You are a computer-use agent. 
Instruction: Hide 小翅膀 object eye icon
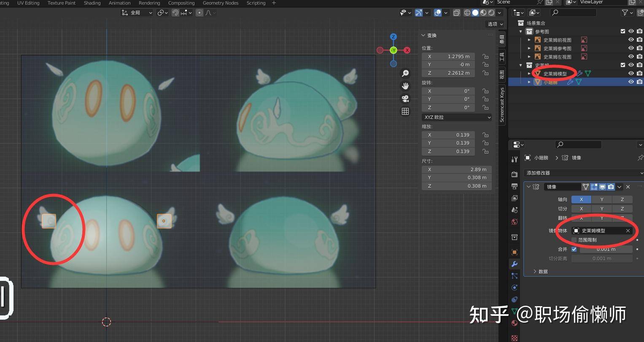[x=631, y=82]
